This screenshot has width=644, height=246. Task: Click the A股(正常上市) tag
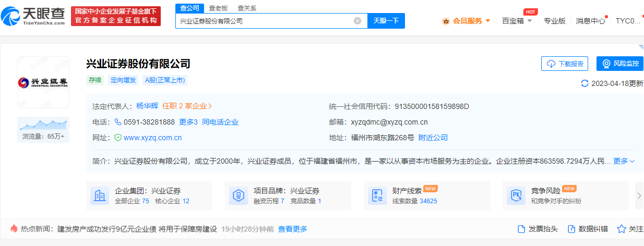tap(165, 80)
